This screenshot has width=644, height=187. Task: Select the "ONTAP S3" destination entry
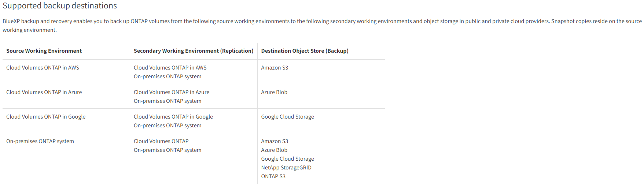pyautogui.click(x=273, y=176)
